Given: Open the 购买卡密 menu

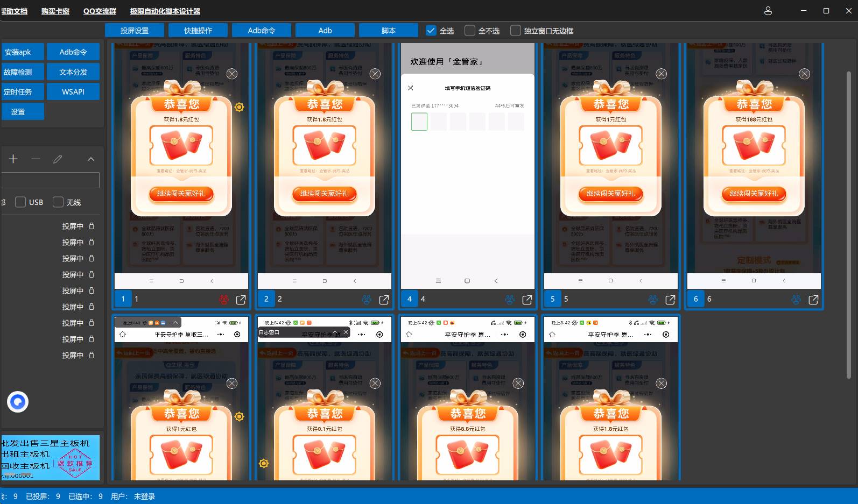Looking at the screenshot, I should [x=55, y=11].
